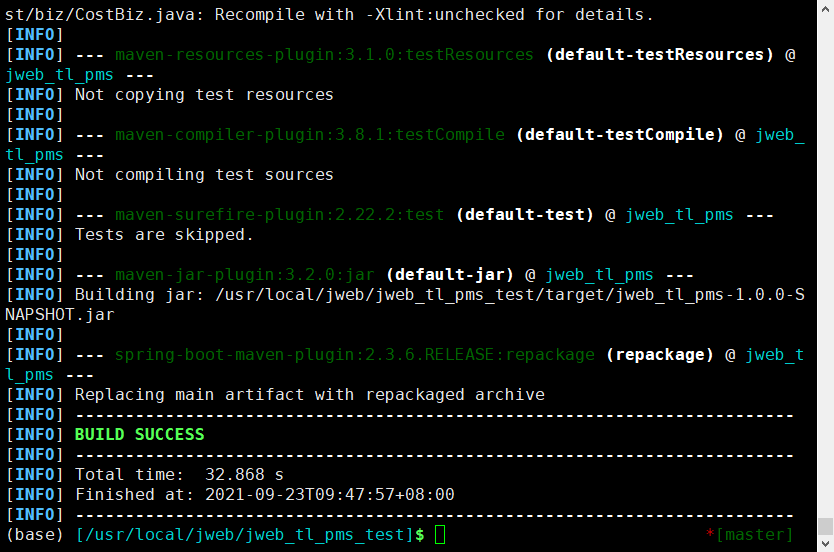
Task: Click the maven-jar-plugin:3.2.0:jar text
Action: click(x=245, y=275)
